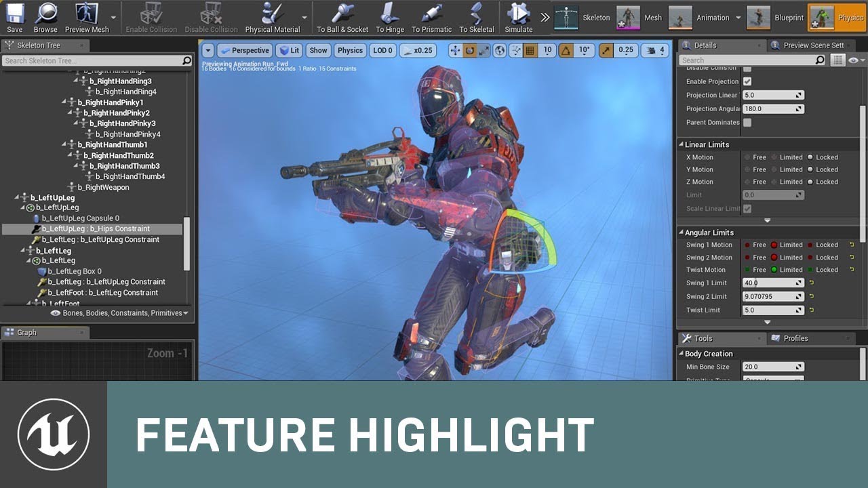Select translate mode gizmo icon
This screenshot has width=868, height=488.
point(455,50)
